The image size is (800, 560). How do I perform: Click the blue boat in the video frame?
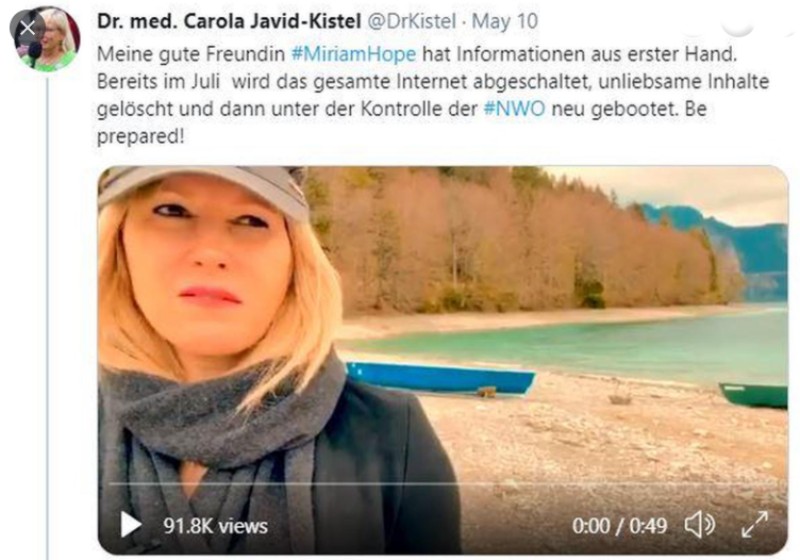pos(440,378)
